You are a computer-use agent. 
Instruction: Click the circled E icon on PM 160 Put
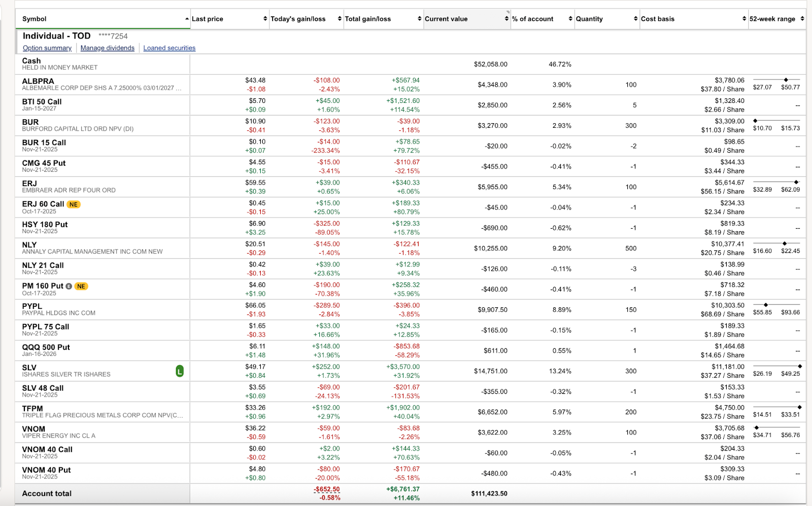click(69, 286)
